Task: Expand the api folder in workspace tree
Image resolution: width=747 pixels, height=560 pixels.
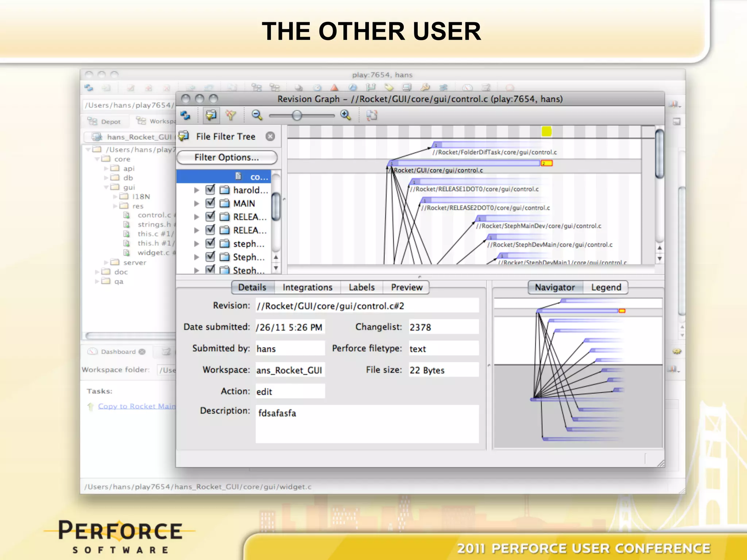Action: (x=106, y=168)
